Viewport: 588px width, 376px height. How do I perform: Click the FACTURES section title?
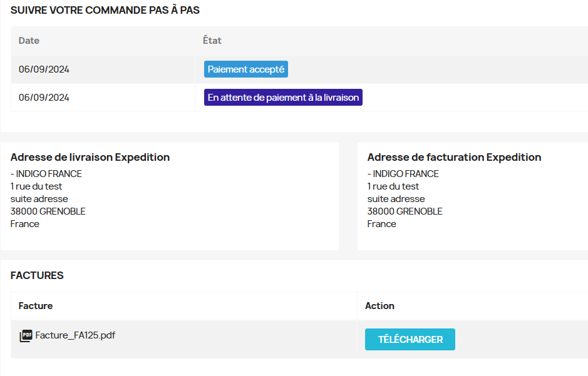[x=37, y=276]
